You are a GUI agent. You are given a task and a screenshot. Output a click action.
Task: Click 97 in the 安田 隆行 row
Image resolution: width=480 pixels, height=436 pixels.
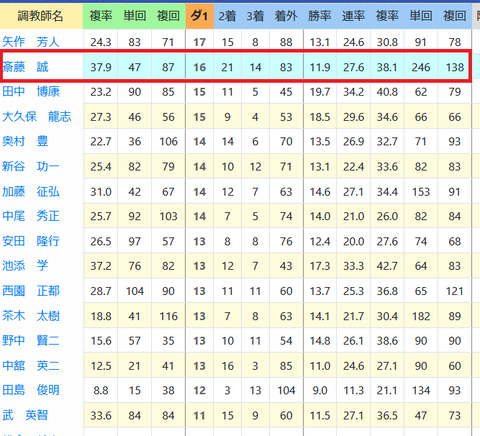pyautogui.click(x=135, y=241)
